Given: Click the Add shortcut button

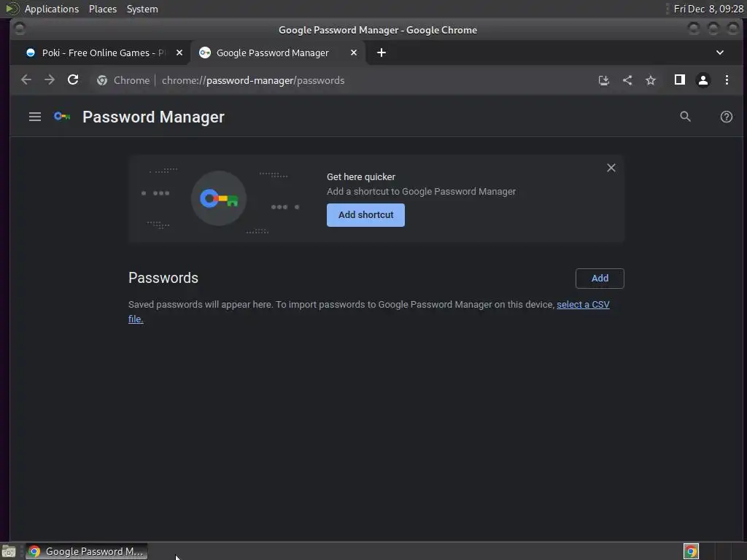Looking at the screenshot, I should click(365, 215).
